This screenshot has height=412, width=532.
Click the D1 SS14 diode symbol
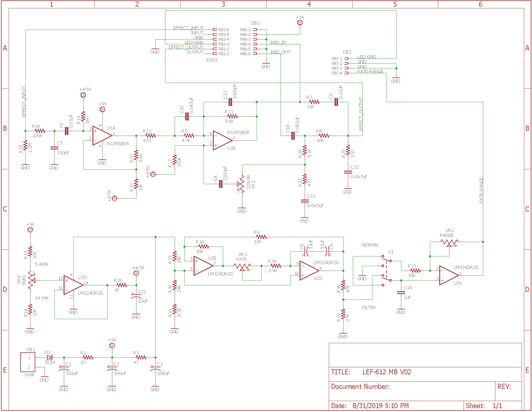pyautogui.click(x=49, y=357)
